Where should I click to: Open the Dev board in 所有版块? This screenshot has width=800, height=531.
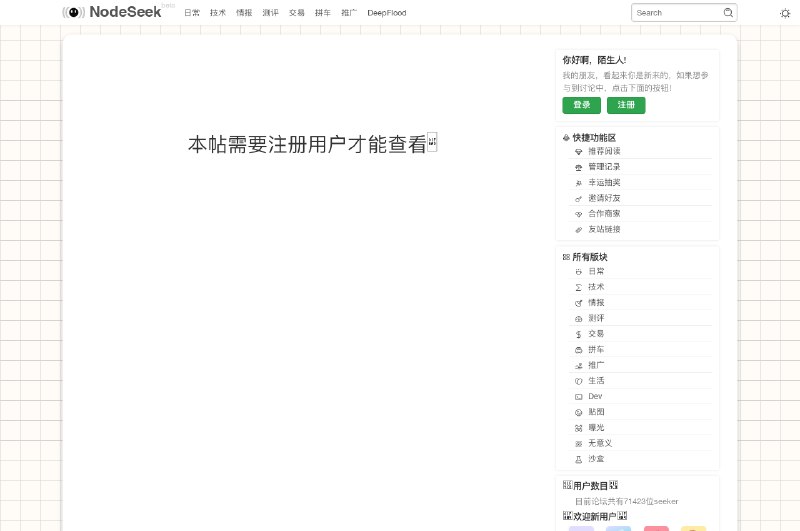pyautogui.click(x=595, y=396)
